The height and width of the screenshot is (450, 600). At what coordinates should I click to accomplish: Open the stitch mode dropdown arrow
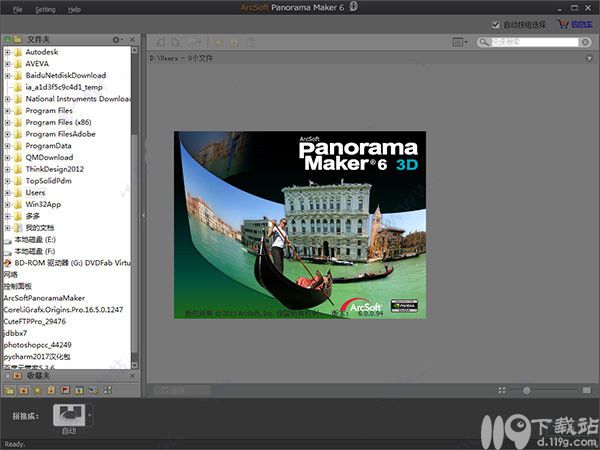pos(90,415)
